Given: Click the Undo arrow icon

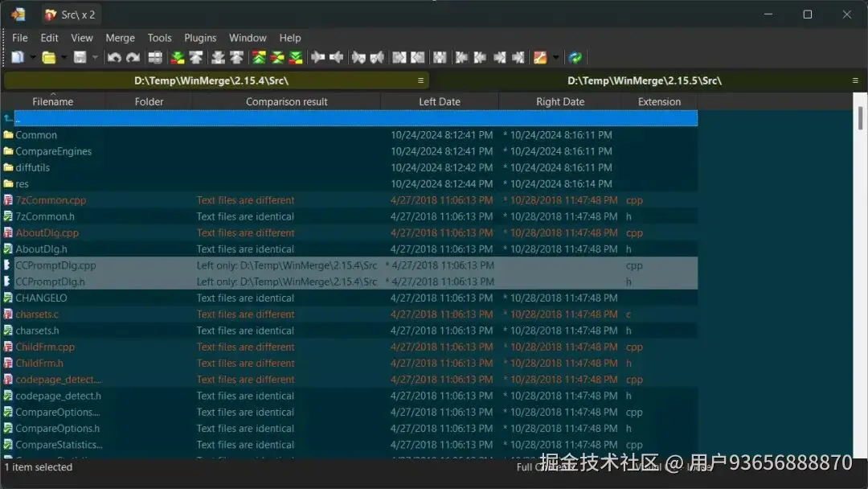Looking at the screenshot, I should tap(114, 57).
